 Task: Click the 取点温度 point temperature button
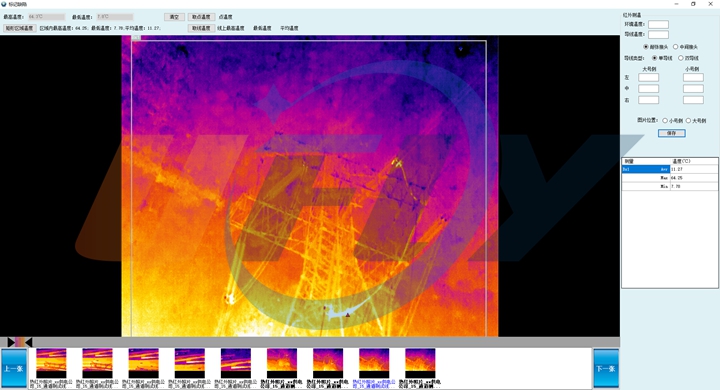(x=201, y=17)
